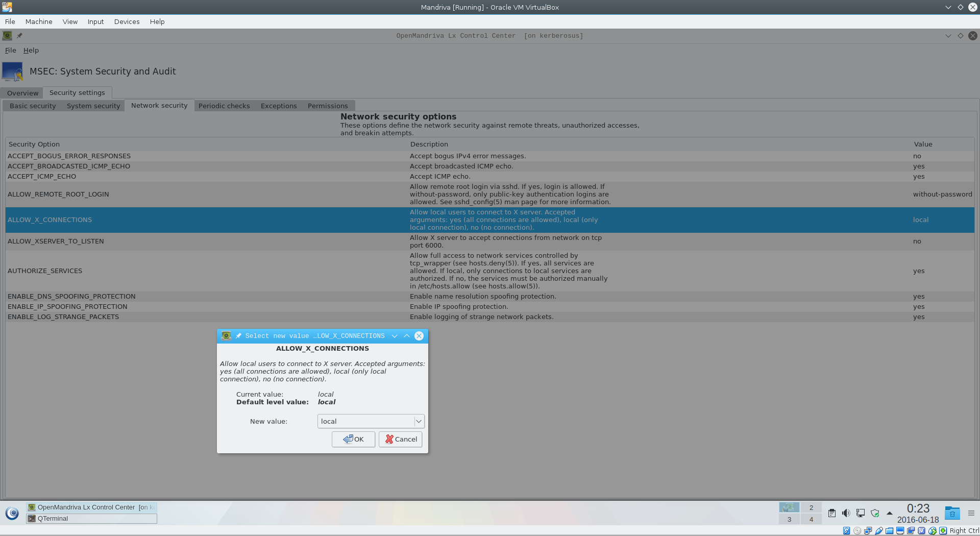Select ACCEPT_BOGUS_ERROR_RESPONSES row

(x=490, y=156)
